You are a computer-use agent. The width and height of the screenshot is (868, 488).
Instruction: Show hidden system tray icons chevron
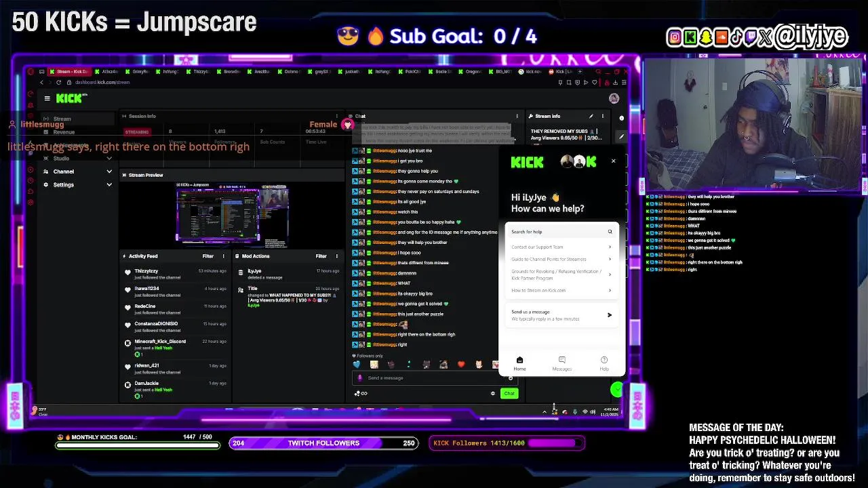click(545, 411)
